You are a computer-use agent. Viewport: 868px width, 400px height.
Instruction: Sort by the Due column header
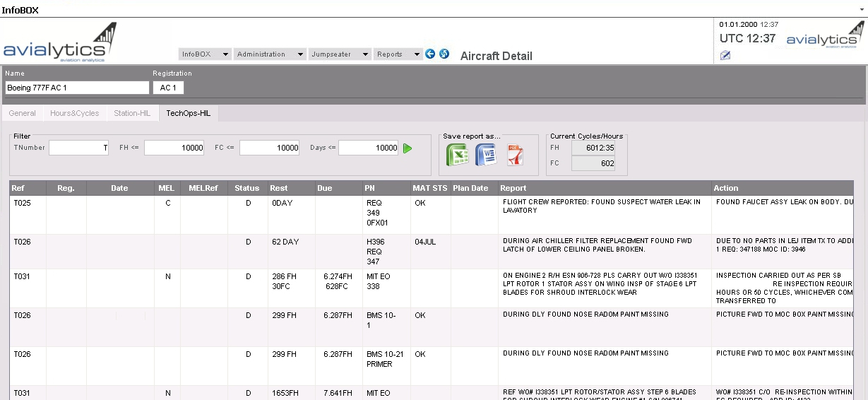tap(338, 188)
